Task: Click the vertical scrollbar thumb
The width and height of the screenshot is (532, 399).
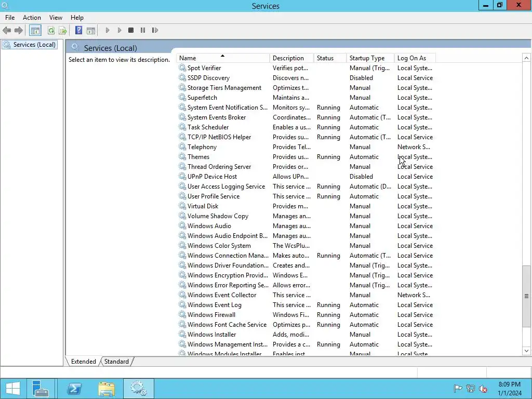Action: (x=526, y=296)
